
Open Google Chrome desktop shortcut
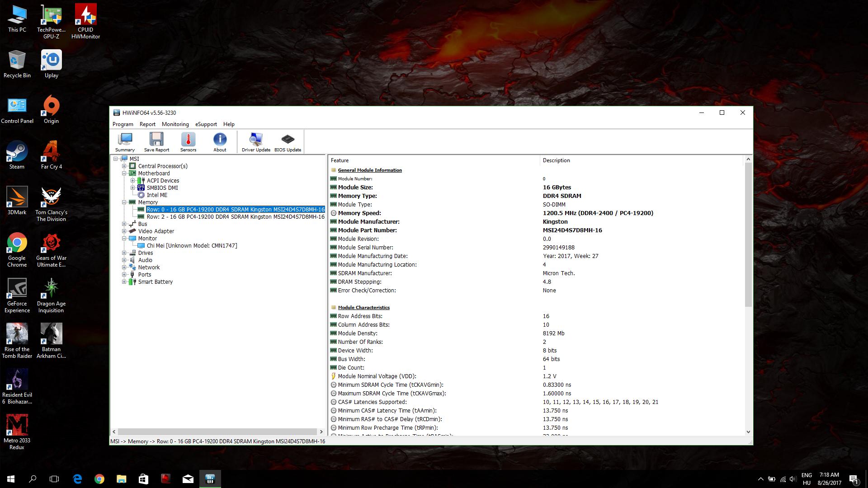17,250
